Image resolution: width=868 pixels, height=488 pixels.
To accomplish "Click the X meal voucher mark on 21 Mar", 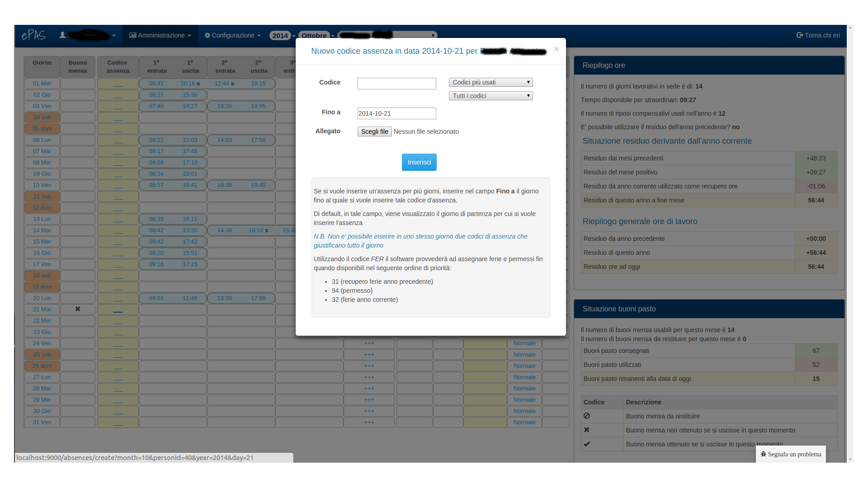I will coord(78,309).
